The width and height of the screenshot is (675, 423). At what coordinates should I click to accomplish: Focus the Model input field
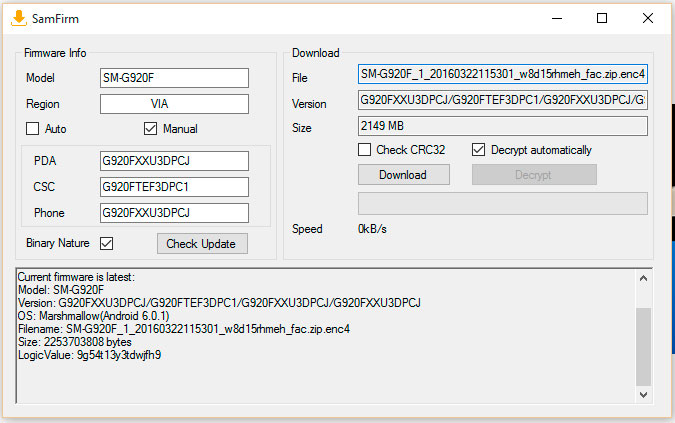[174, 78]
